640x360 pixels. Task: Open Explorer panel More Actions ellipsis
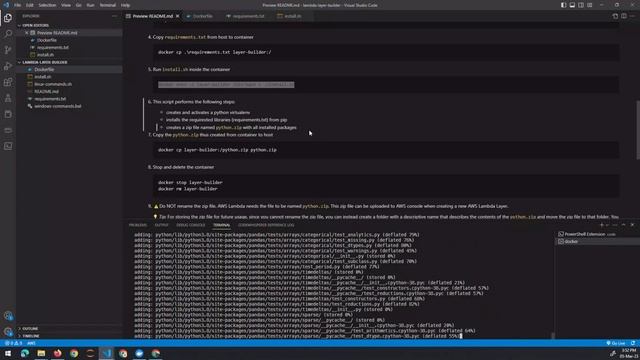[x=114, y=16]
